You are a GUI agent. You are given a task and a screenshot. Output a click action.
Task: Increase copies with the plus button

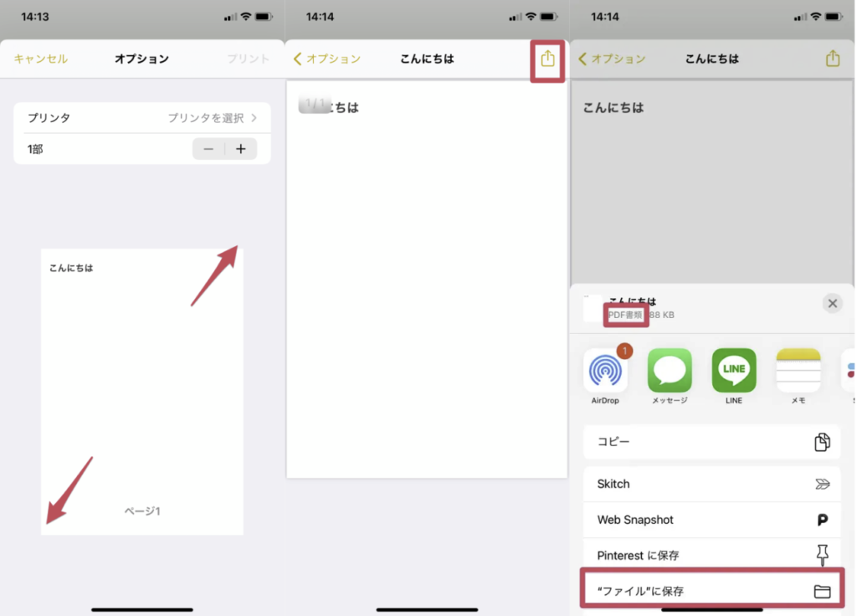241,149
